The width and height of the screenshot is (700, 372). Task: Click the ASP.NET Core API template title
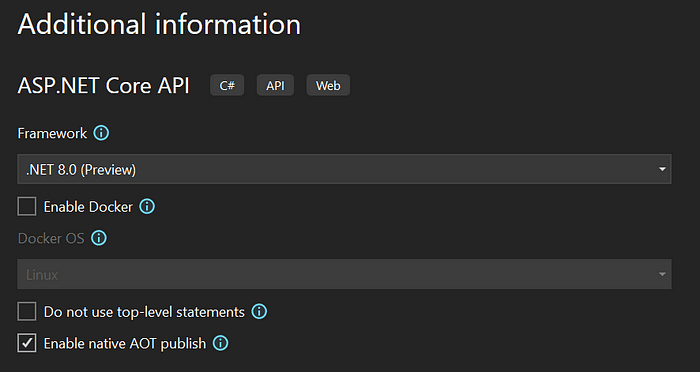pos(104,85)
